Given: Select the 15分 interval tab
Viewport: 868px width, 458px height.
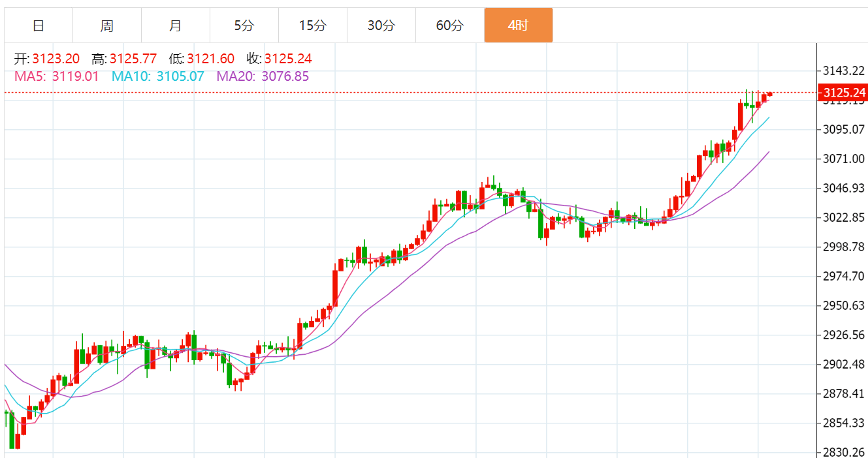Looking at the screenshot, I should click(313, 25).
